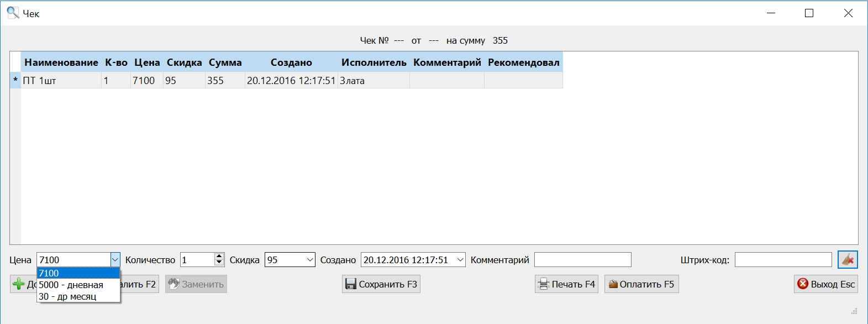Image resolution: width=868 pixels, height=324 pixels.
Task: Click the partially hidden delete F2 button
Action: tap(140, 284)
